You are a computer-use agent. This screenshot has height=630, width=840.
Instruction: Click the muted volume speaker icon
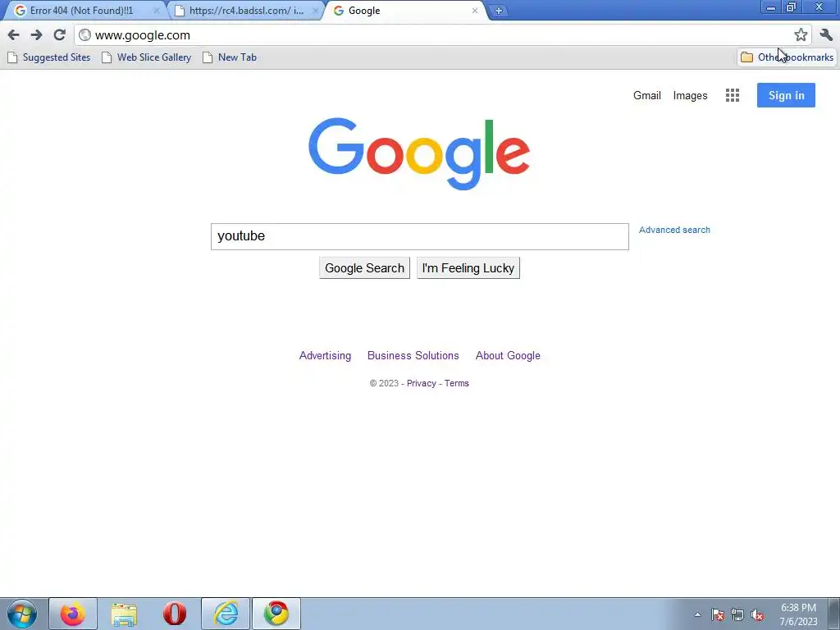pyautogui.click(x=757, y=615)
